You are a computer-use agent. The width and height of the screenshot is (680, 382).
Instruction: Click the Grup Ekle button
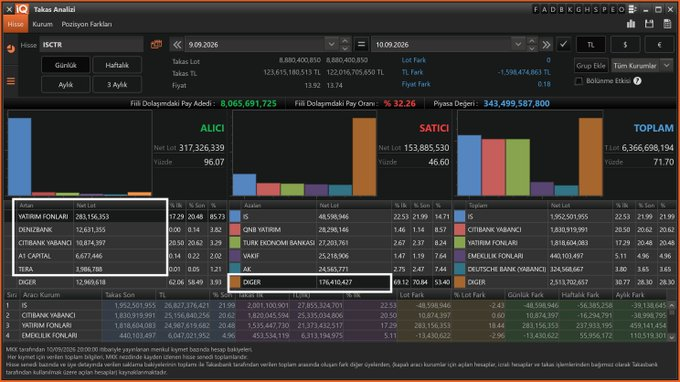point(591,65)
